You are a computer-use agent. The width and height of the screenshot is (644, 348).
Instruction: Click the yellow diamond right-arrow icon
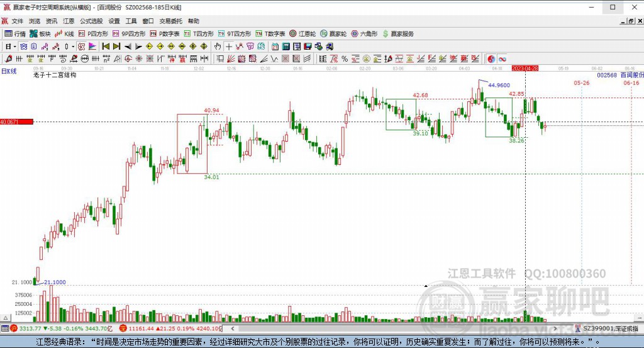(160, 47)
